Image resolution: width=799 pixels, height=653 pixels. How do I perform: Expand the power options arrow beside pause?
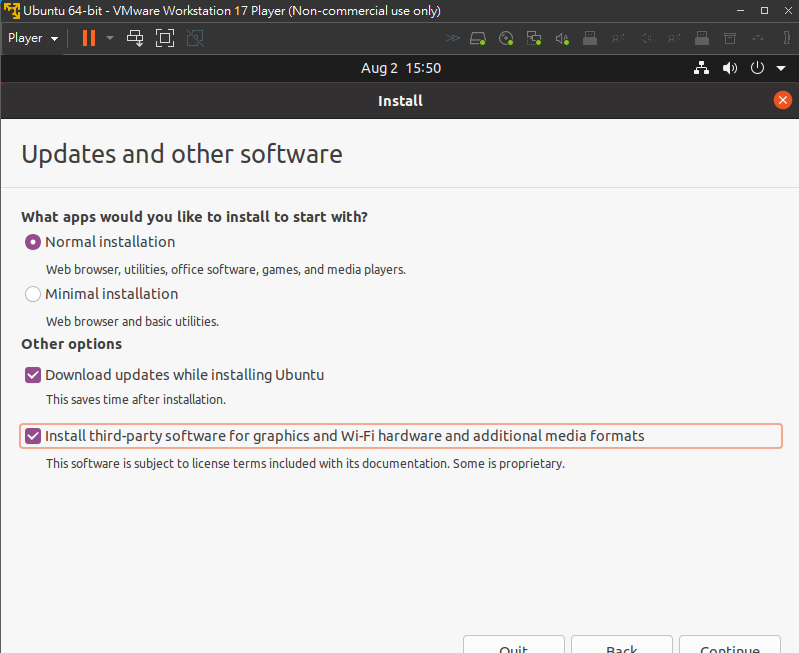(x=110, y=38)
